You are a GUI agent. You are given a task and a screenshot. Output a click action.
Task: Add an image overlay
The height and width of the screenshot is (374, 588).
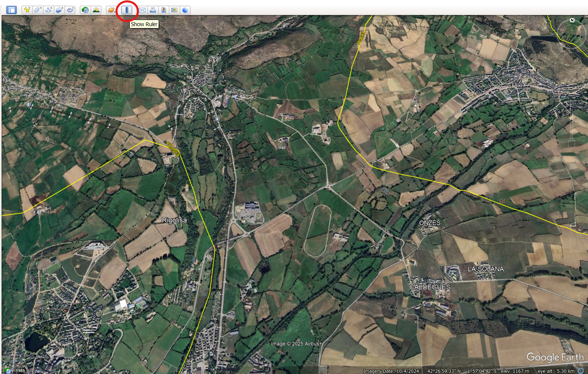pyautogui.click(x=59, y=10)
